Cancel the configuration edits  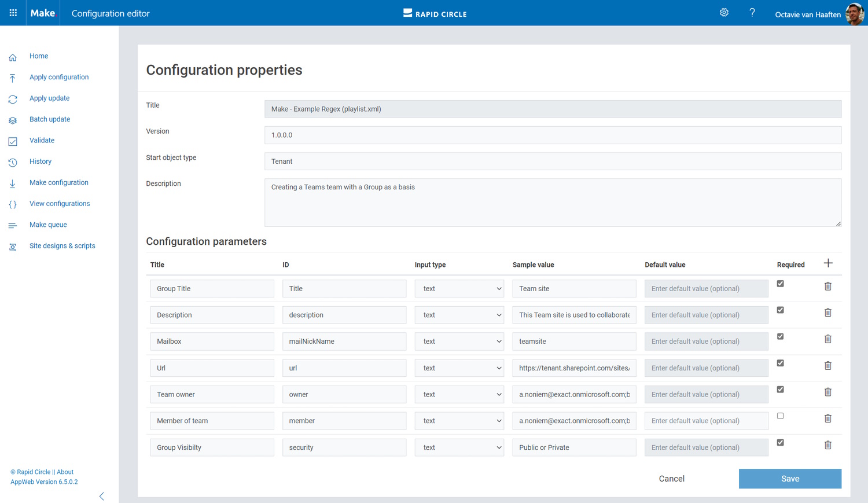pos(671,479)
